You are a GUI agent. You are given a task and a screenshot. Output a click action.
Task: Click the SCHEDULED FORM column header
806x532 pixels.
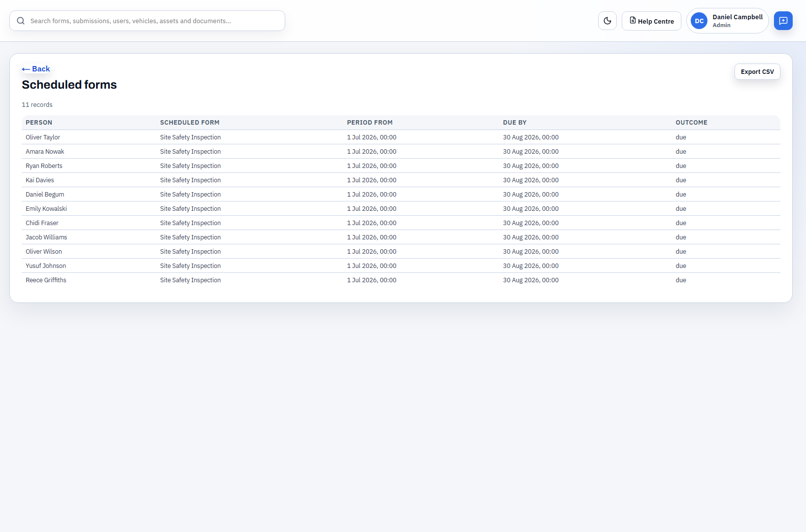pos(190,123)
